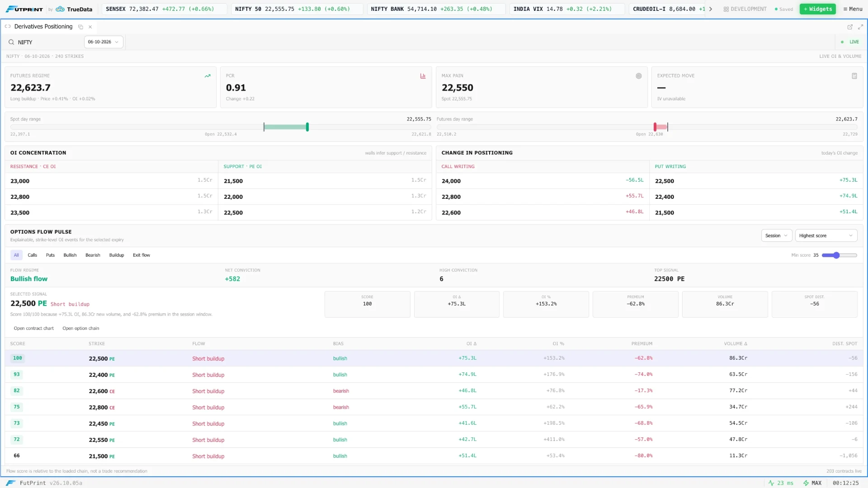
Task: Select the Bullish flow filter
Action: click(70, 255)
